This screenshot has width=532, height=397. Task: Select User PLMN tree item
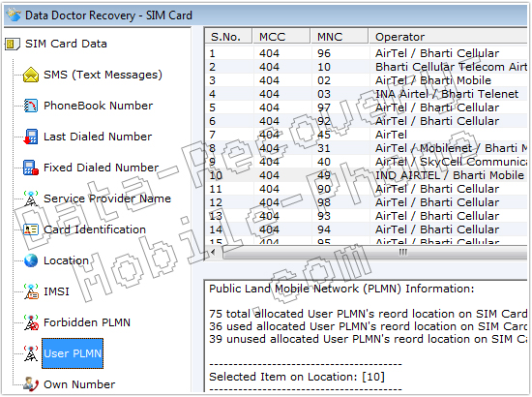(73, 353)
